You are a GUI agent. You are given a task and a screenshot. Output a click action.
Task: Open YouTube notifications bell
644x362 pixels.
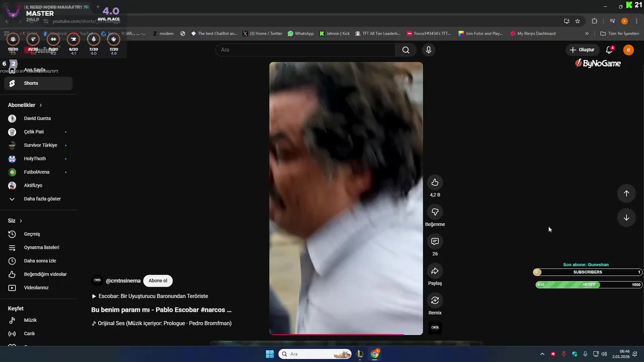(x=609, y=50)
